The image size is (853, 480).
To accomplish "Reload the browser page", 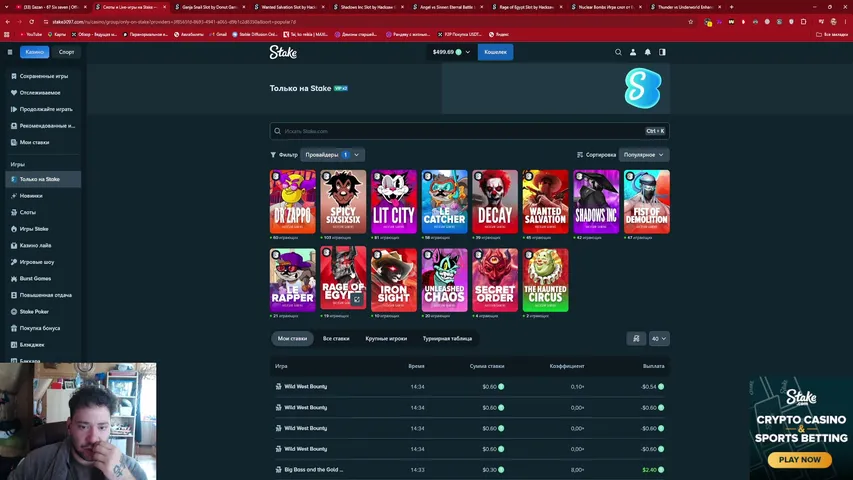I will coord(32,22).
